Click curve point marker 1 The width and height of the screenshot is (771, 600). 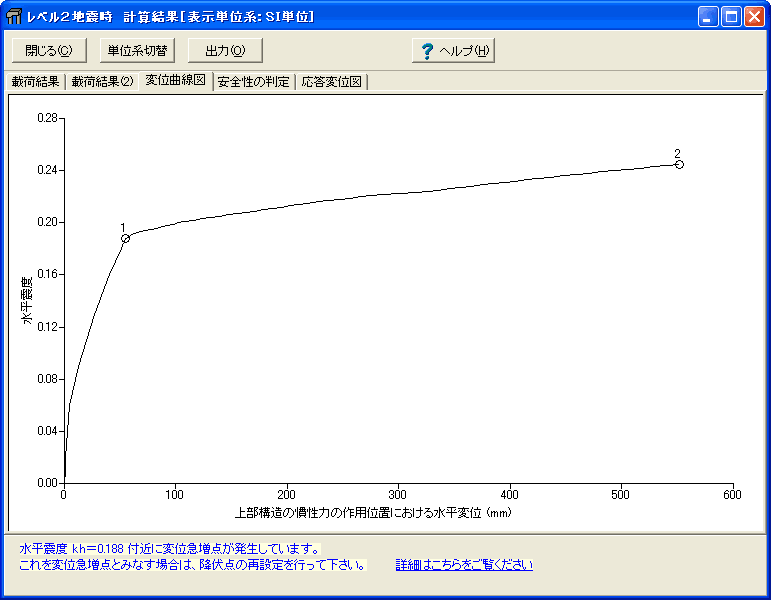pos(125,239)
